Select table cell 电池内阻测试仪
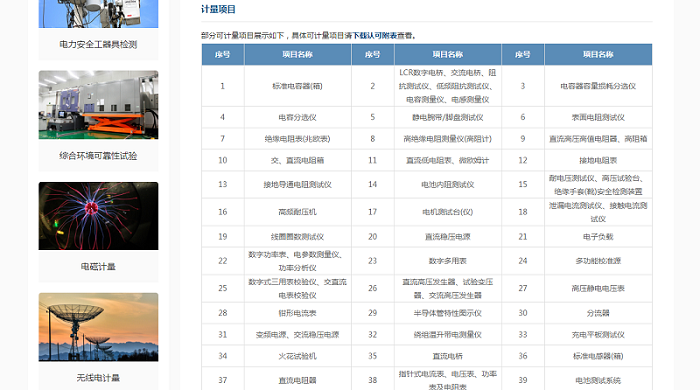This screenshot has width=700, height=390. coord(448,184)
